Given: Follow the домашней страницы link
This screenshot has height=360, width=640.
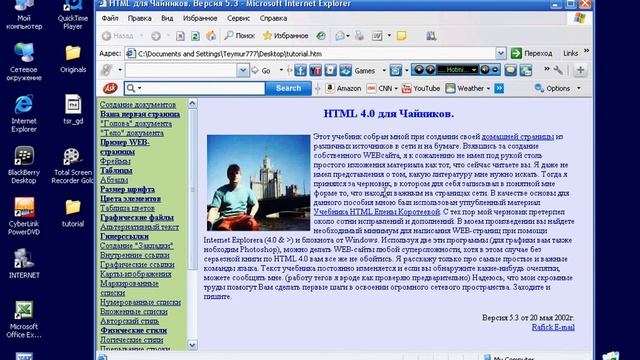Looking at the screenshot, I should click(x=518, y=137).
